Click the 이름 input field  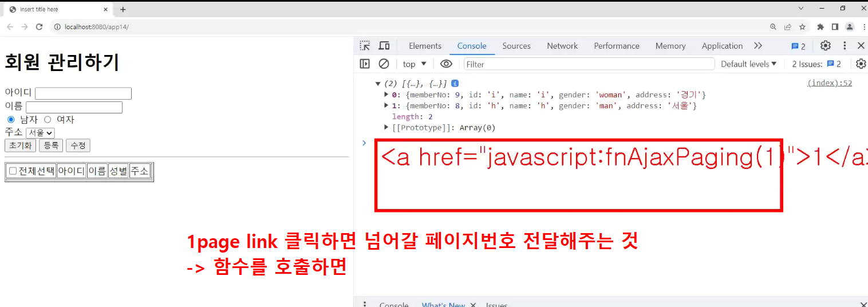(x=74, y=107)
